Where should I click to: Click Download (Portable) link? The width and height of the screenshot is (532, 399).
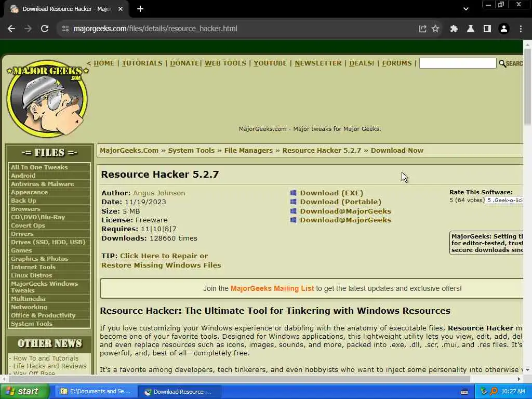click(x=341, y=202)
